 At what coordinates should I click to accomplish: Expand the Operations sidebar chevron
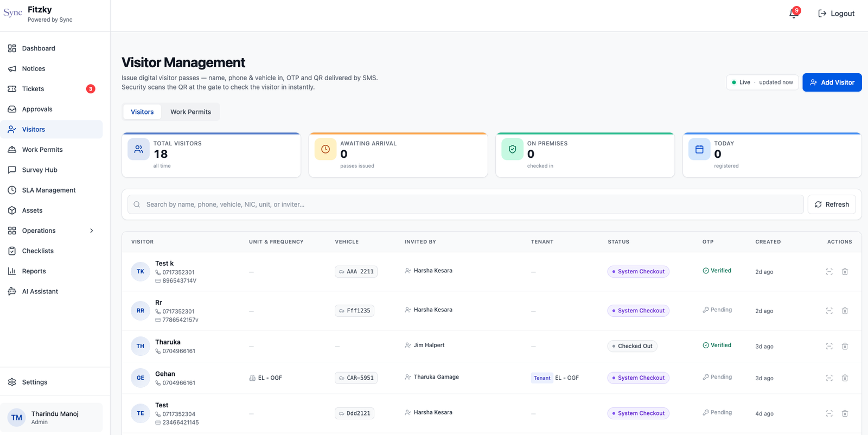click(x=92, y=231)
